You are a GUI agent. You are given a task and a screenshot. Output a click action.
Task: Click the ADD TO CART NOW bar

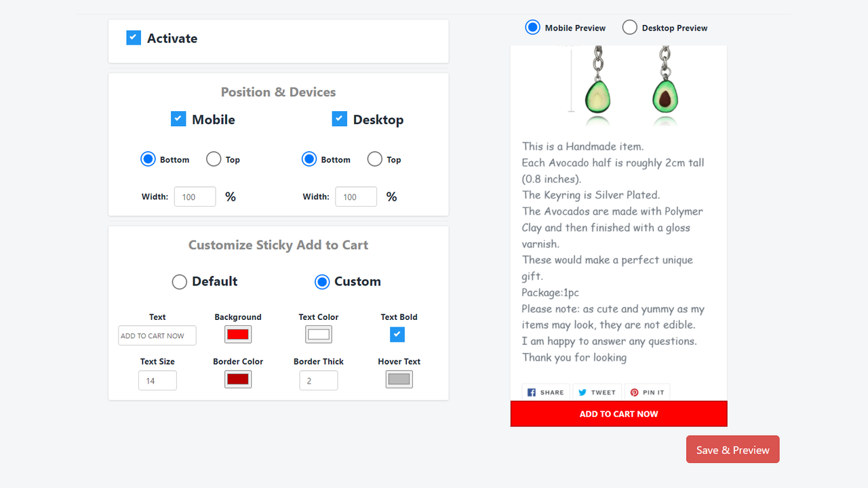pos(618,413)
